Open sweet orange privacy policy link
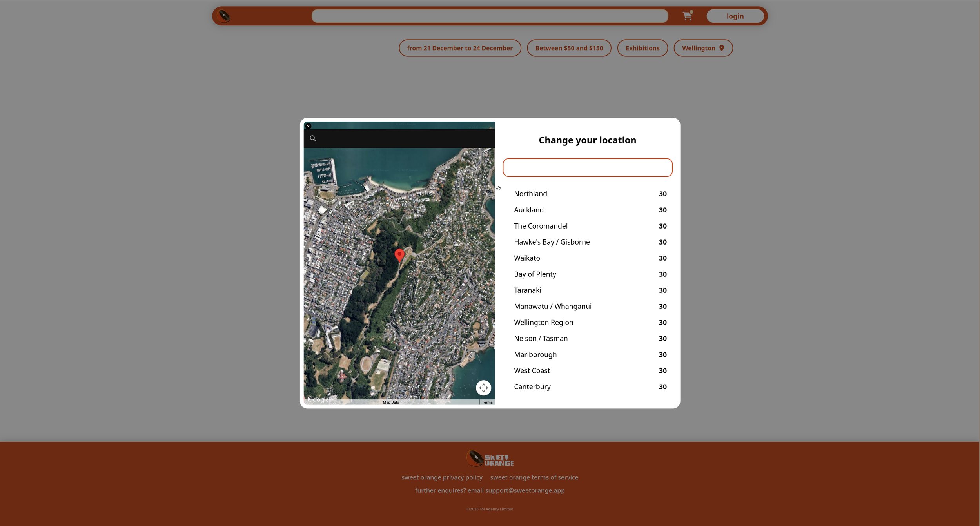This screenshot has height=526, width=980. (442, 477)
